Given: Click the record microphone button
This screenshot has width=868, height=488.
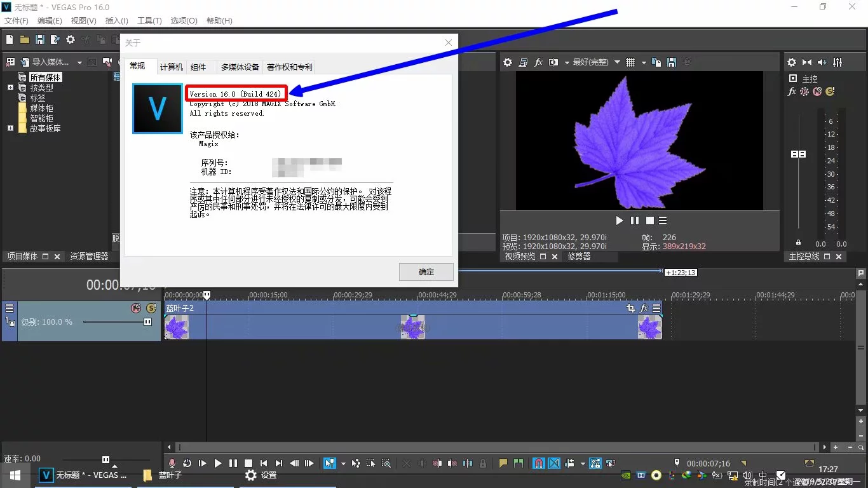Looking at the screenshot, I should click(172, 463).
